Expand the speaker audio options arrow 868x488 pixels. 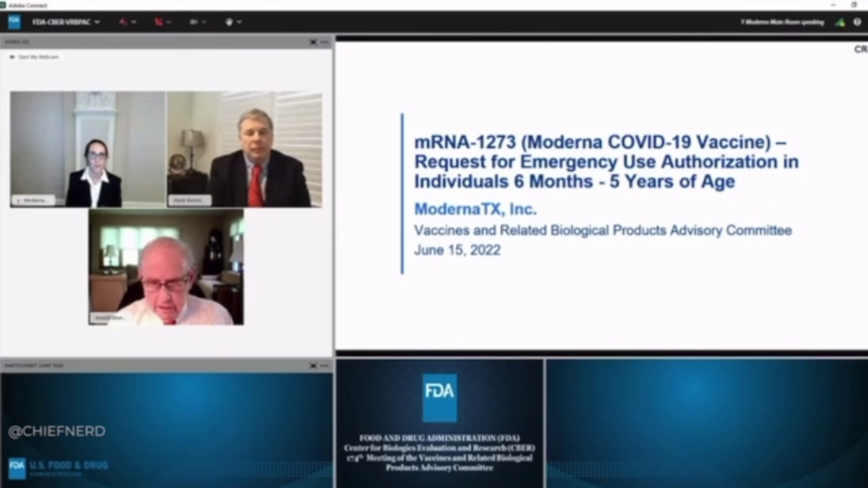[x=134, y=22]
